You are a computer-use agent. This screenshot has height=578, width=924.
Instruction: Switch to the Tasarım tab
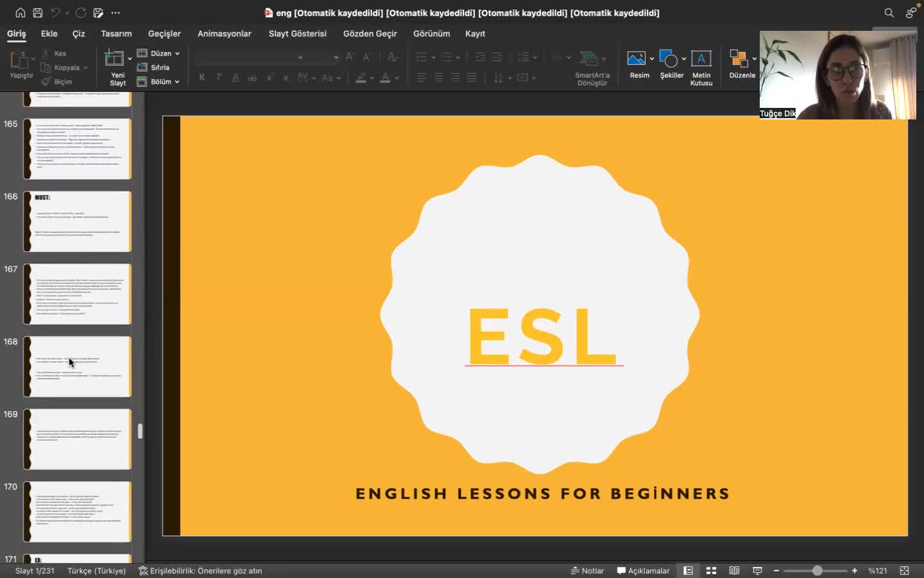click(116, 33)
